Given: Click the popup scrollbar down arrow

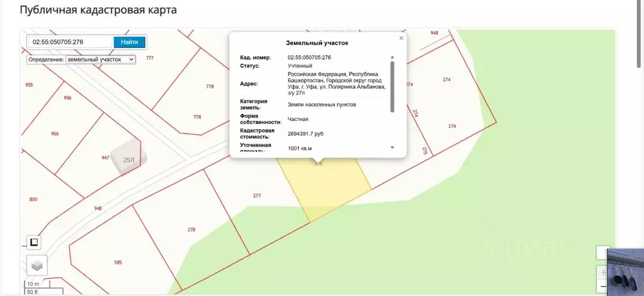Looking at the screenshot, I should (x=392, y=147).
